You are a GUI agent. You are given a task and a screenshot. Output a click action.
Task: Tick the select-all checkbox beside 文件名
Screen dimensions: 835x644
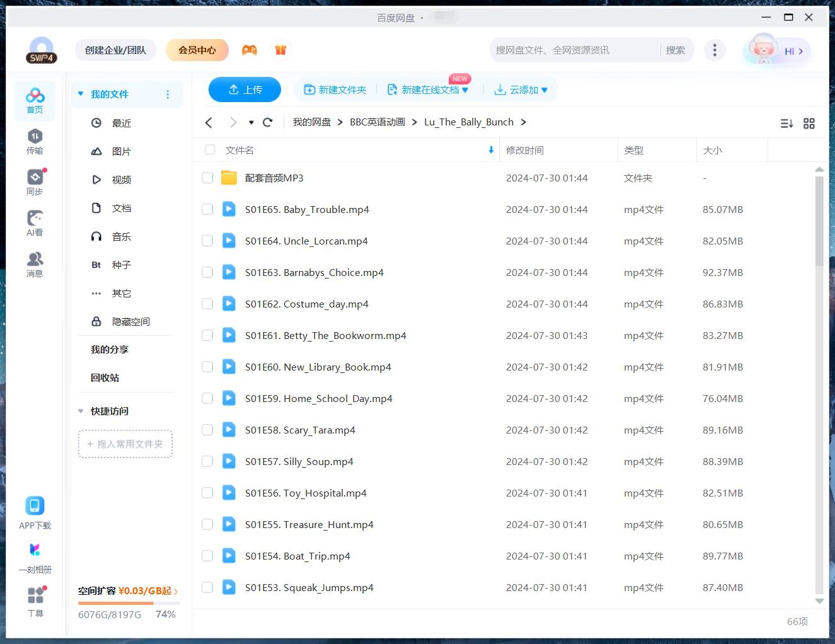210,150
